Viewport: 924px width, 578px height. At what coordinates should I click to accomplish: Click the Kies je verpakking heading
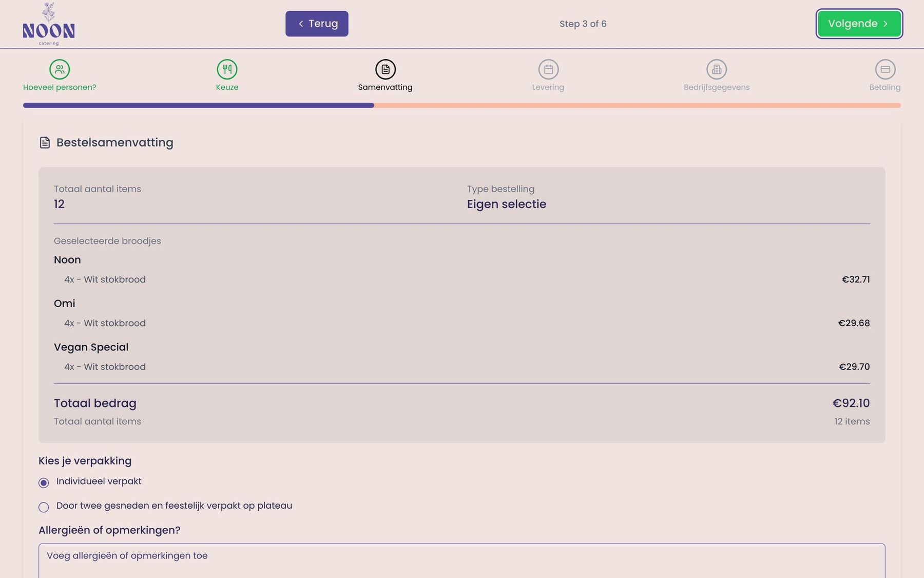tap(85, 461)
